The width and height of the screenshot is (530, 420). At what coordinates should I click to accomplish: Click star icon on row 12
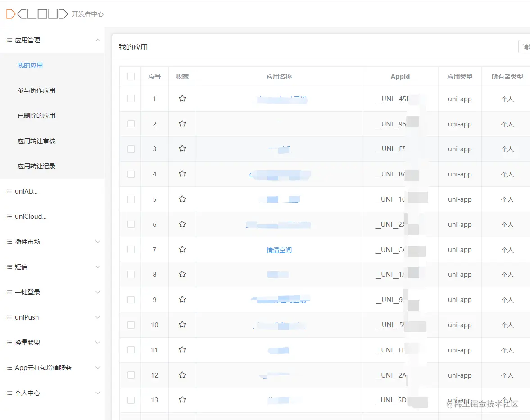pos(182,375)
